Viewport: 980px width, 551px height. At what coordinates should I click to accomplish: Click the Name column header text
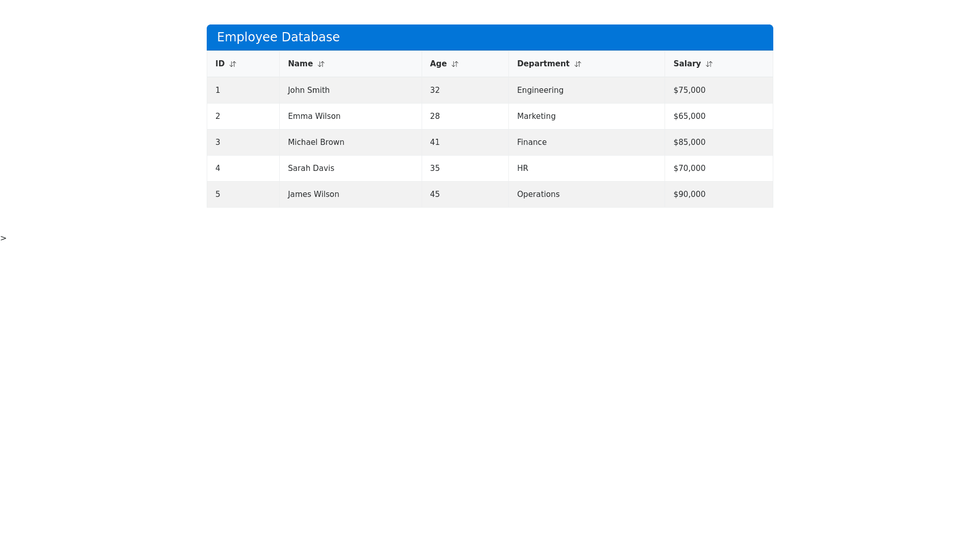click(300, 64)
